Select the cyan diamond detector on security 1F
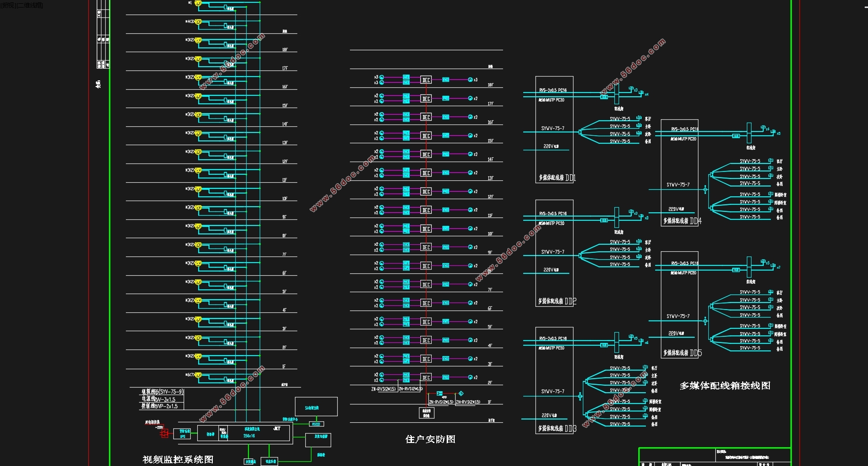 [x=461, y=394]
